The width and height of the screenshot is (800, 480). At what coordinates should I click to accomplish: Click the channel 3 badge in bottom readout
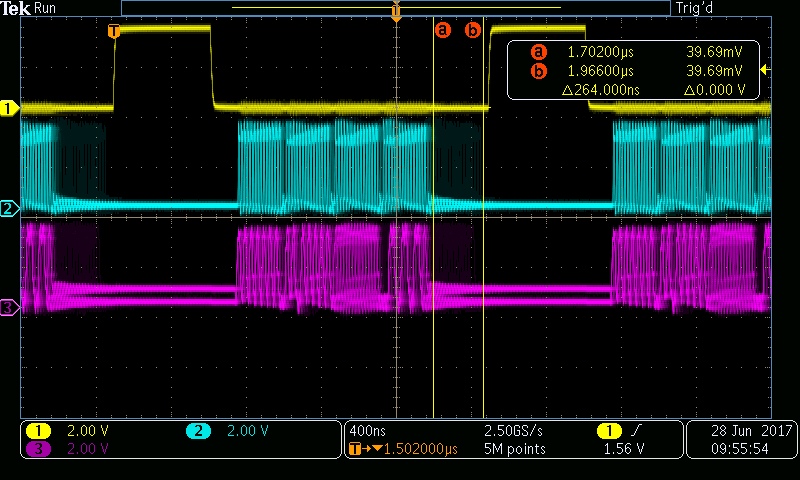pos(38,449)
